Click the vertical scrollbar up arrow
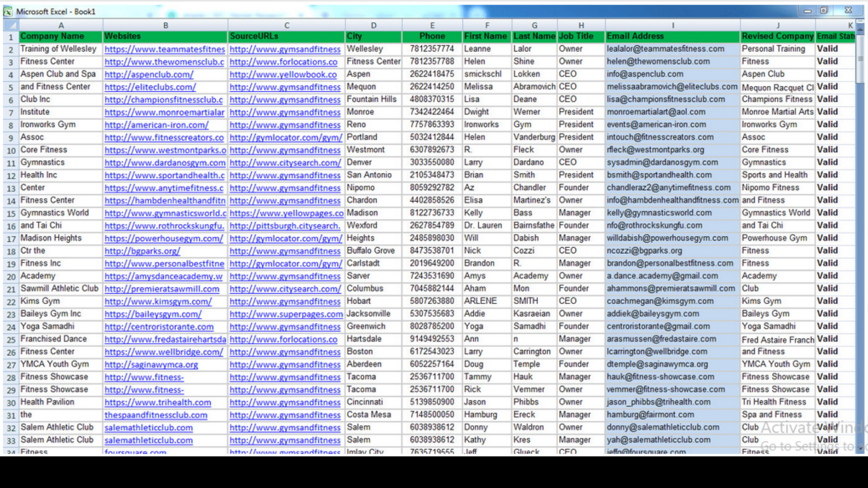868x488 pixels. coord(860,31)
